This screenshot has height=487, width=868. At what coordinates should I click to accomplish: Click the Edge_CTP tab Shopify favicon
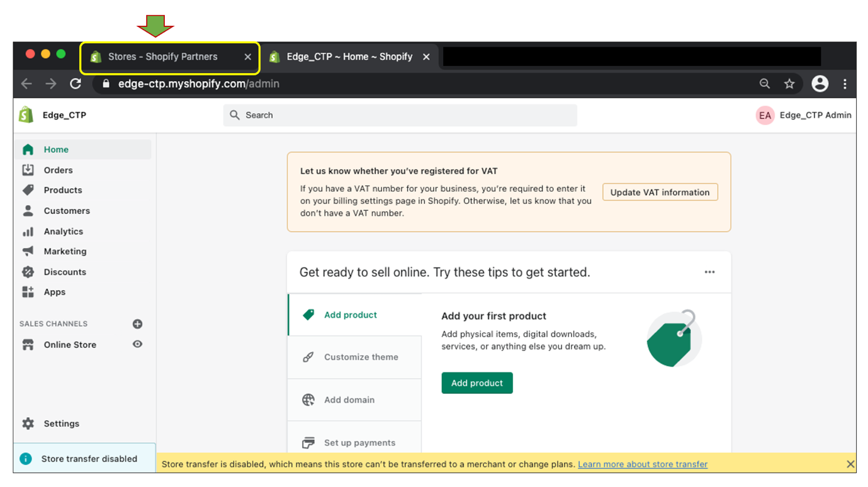[x=274, y=57]
